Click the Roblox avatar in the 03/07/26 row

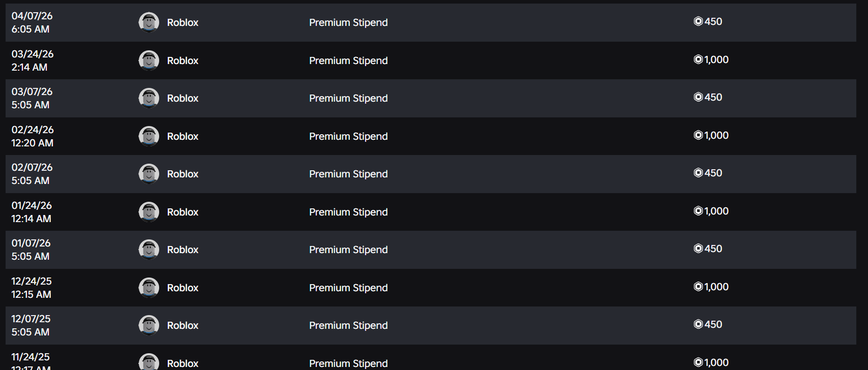(x=149, y=98)
